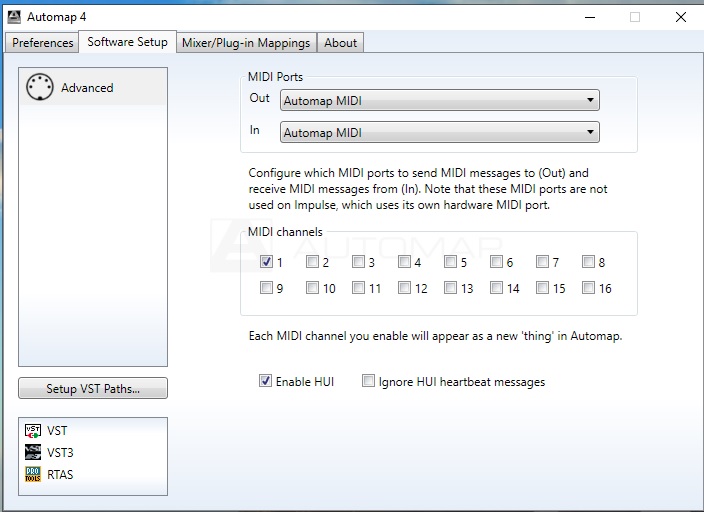Image resolution: width=704 pixels, height=512 pixels.
Task: Enable MIDI channel 11
Action: (358, 287)
